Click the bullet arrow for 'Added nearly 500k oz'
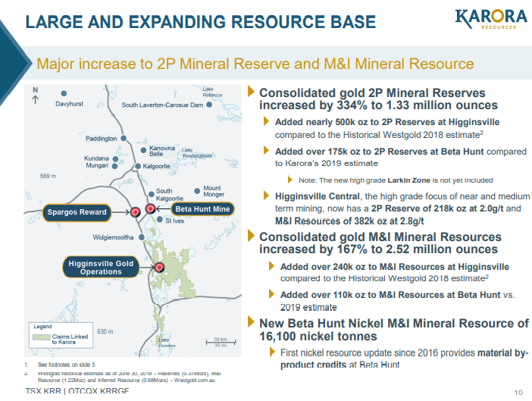532x401 pixels. click(x=266, y=121)
